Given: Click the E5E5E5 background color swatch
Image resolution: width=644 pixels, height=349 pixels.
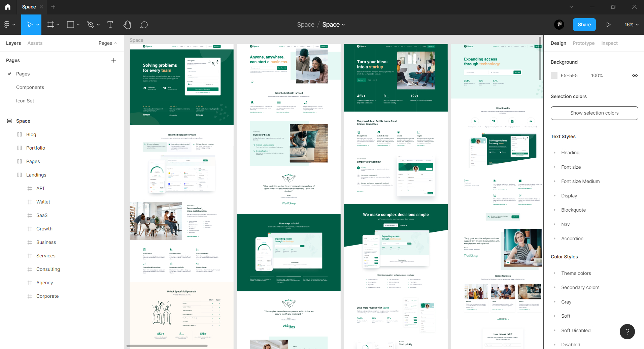Looking at the screenshot, I should tap(554, 75).
